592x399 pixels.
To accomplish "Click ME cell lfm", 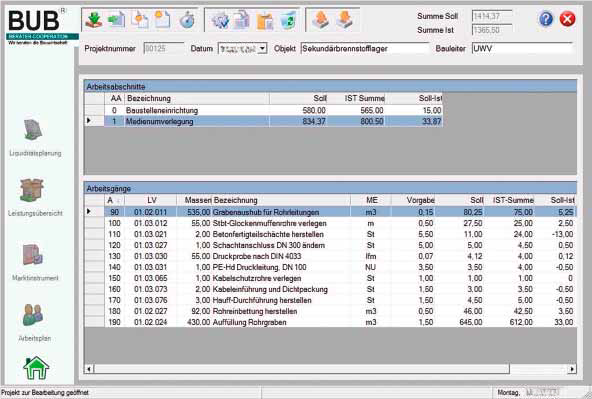I will pos(371,256).
